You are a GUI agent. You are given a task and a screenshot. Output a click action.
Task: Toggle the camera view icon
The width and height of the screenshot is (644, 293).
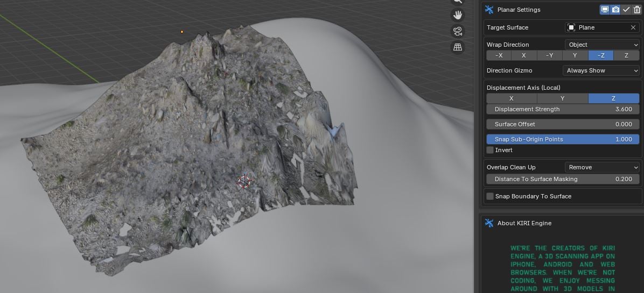(x=458, y=31)
